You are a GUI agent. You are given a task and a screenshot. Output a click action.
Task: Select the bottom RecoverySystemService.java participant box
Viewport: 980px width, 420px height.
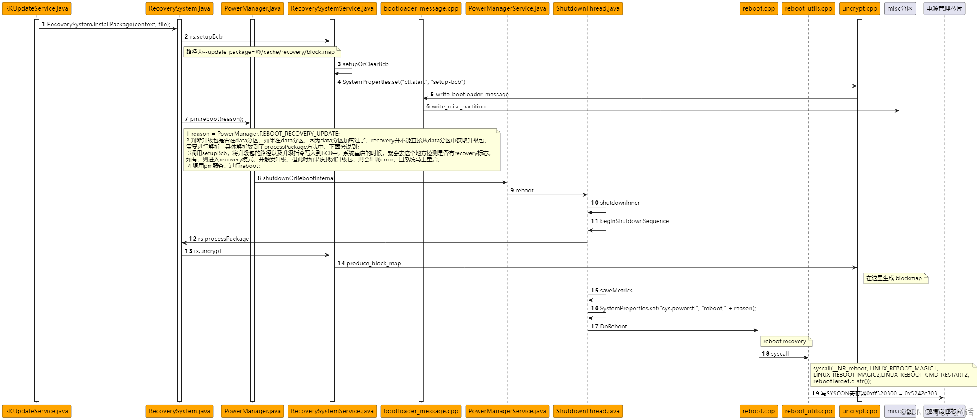click(332, 411)
